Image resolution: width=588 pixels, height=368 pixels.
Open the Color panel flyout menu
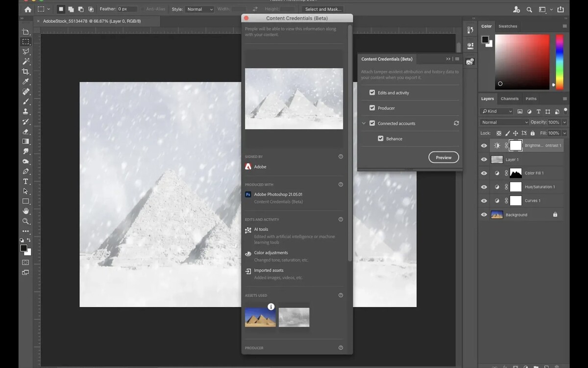(564, 26)
